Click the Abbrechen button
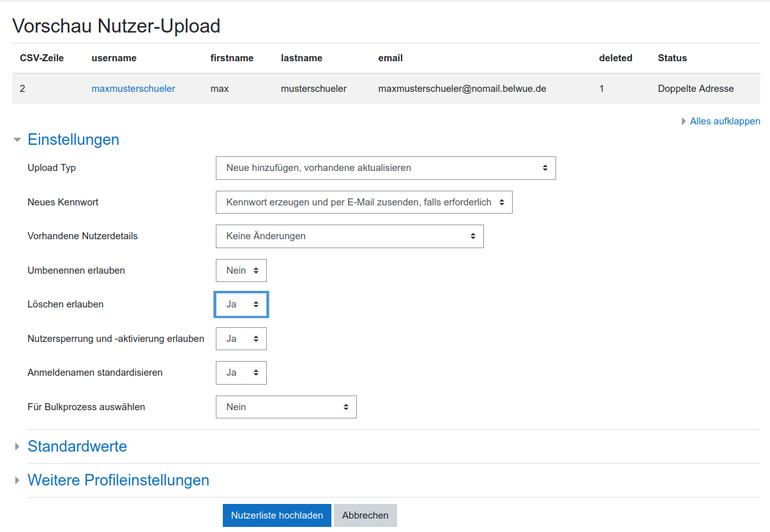770x532 pixels. pyautogui.click(x=365, y=515)
